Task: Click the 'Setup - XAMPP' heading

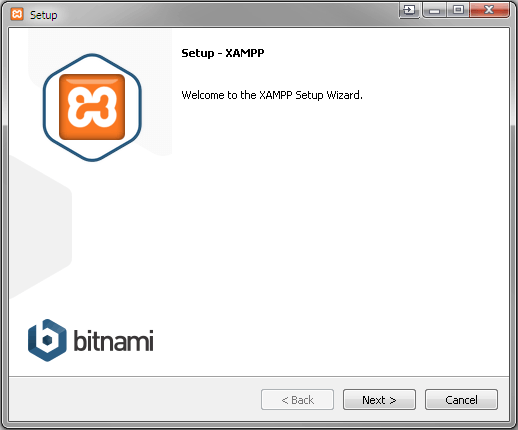Action: tap(223, 53)
